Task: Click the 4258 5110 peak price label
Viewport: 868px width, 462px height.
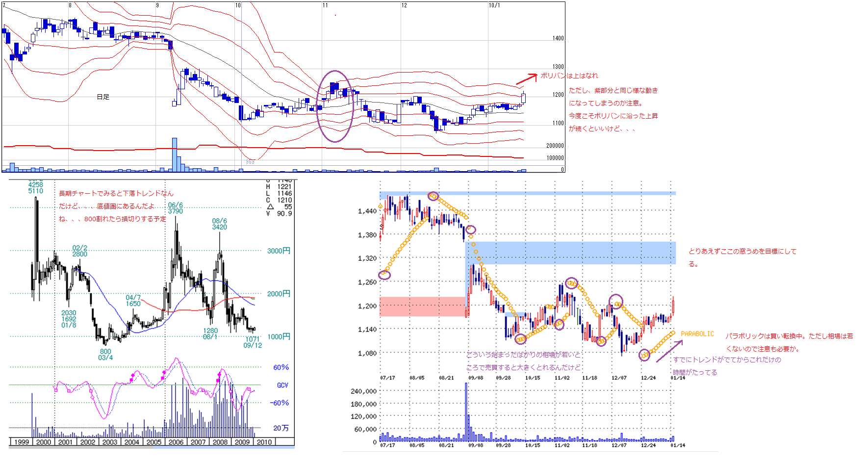Action: coord(35,188)
